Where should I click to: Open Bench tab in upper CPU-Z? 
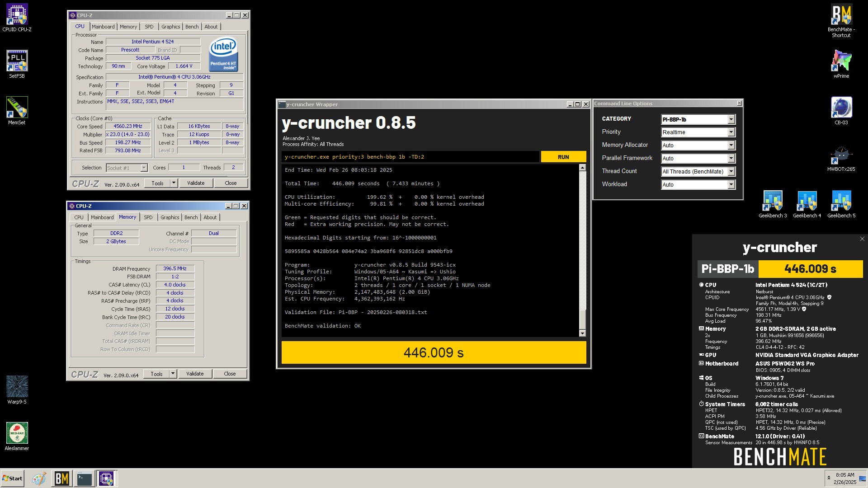pos(192,27)
